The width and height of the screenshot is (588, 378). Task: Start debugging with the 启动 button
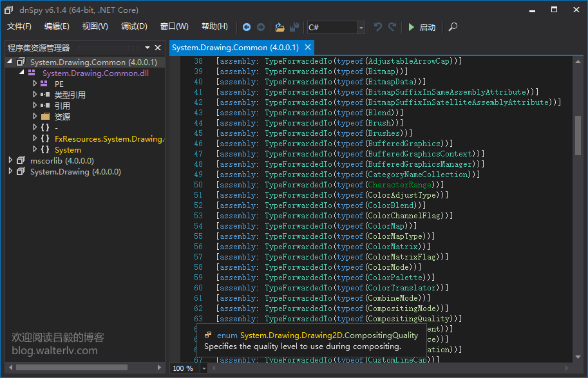(422, 27)
